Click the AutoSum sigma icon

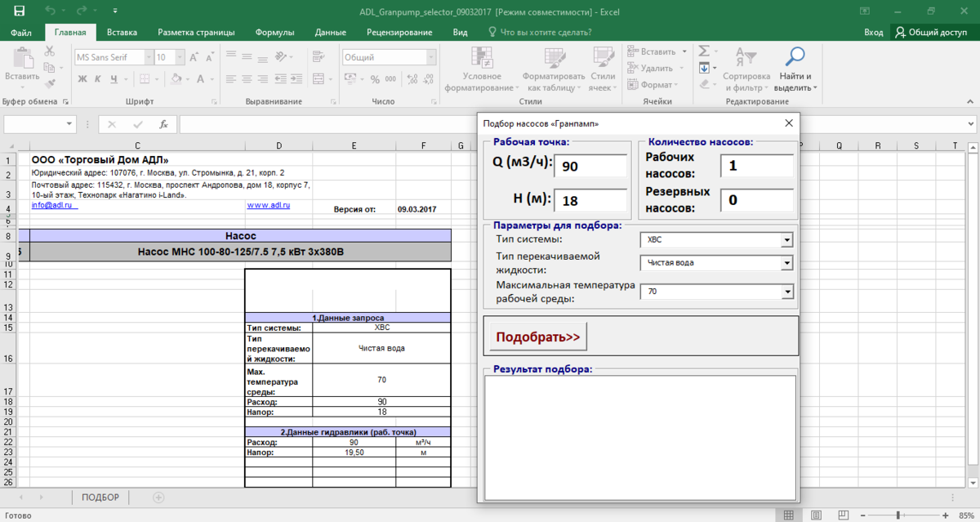tap(705, 51)
